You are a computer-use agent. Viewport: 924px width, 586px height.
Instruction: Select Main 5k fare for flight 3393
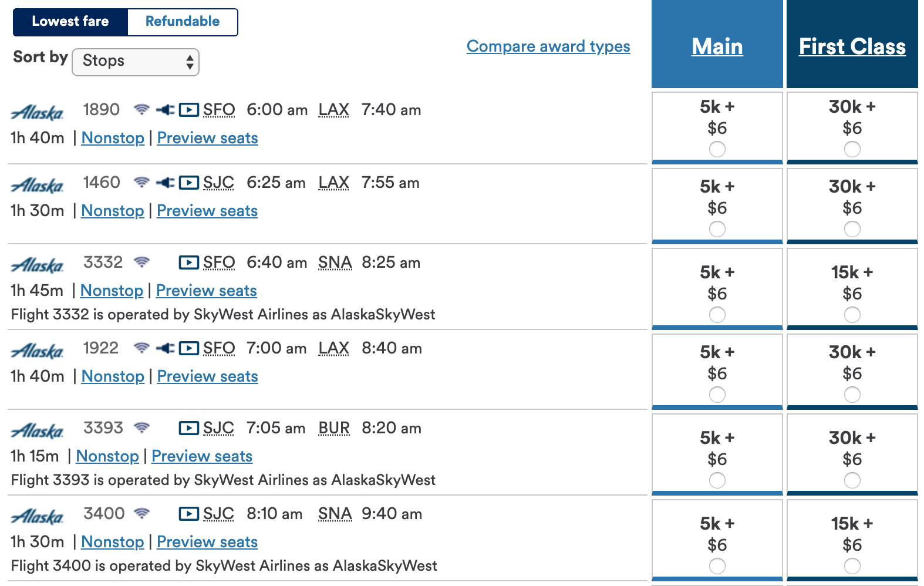(x=717, y=480)
